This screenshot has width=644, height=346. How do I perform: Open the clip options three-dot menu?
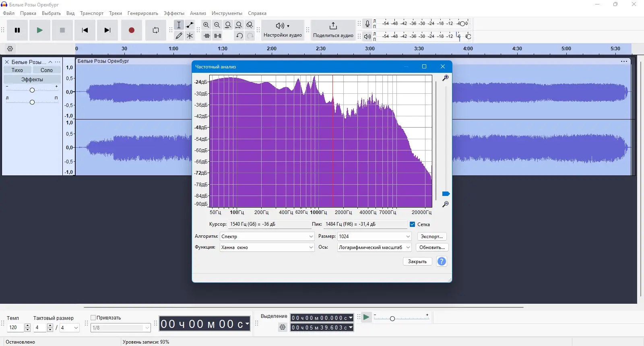tap(624, 62)
